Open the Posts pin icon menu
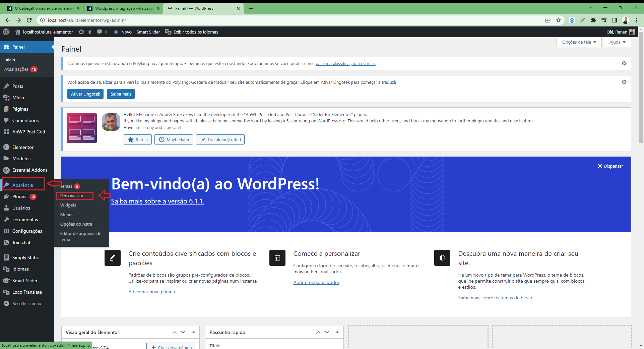This screenshot has height=349, width=644. pyautogui.click(x=6, y=86)
